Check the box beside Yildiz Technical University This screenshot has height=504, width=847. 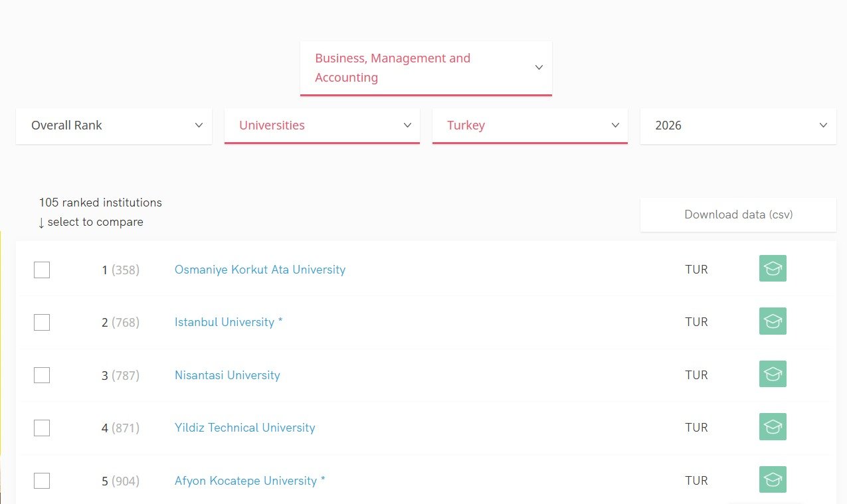pyautogui.click(x=42, y=428)
